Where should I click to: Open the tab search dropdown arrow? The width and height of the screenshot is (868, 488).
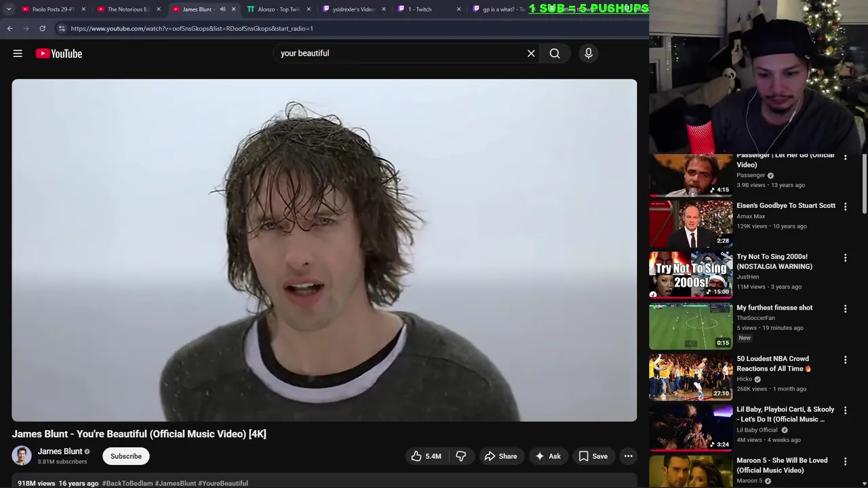click(9, 9)
